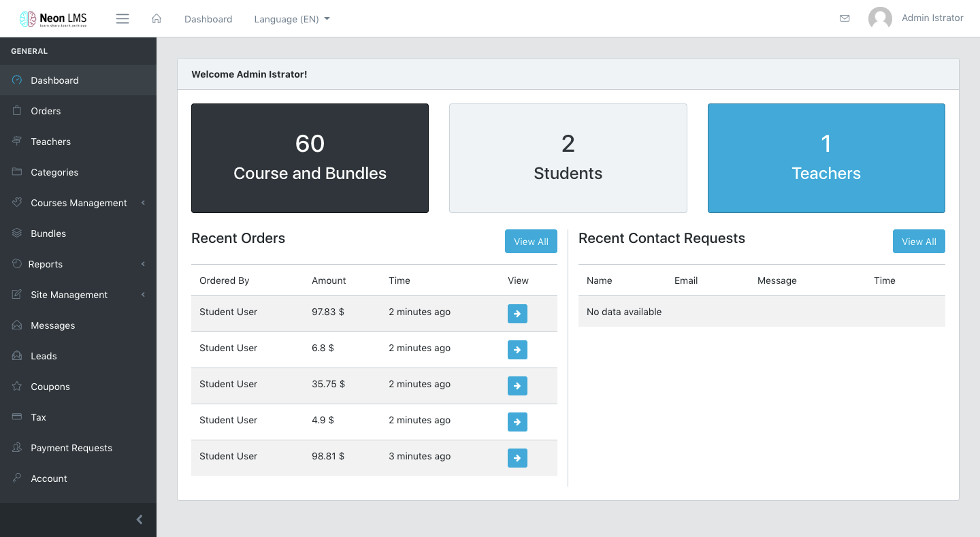The image size is (980, 537).
Task: Click the admin user avatar picture
Action: tap(880, 18)
